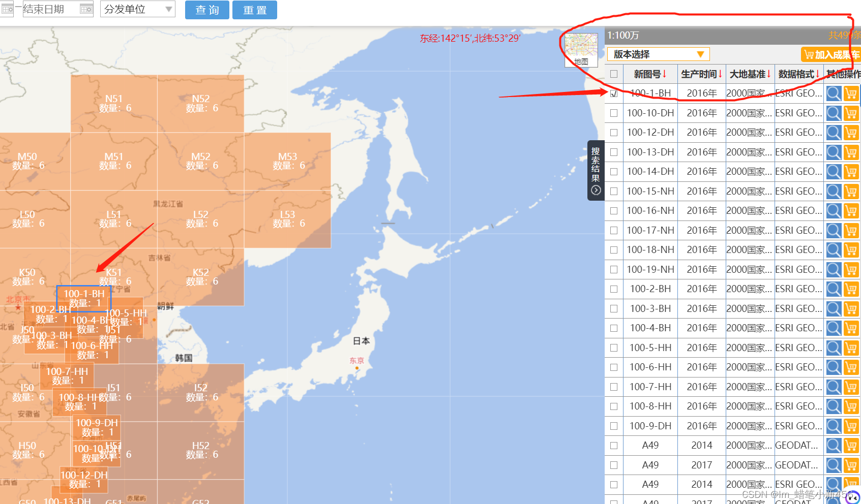The height and width of the screenshot is (504, 861).
Task: Click the 100-6-HH table cell
Action: 650,367
